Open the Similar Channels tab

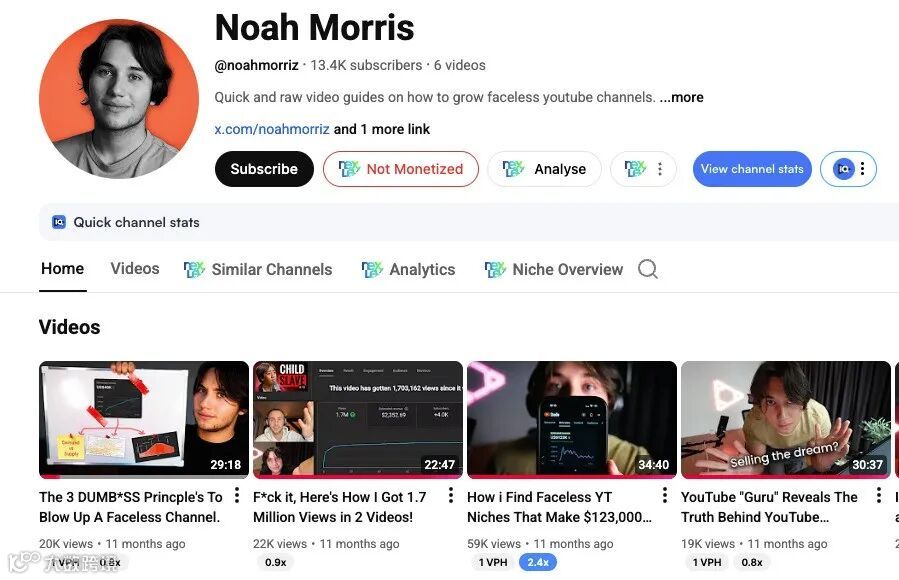[258, 269]
